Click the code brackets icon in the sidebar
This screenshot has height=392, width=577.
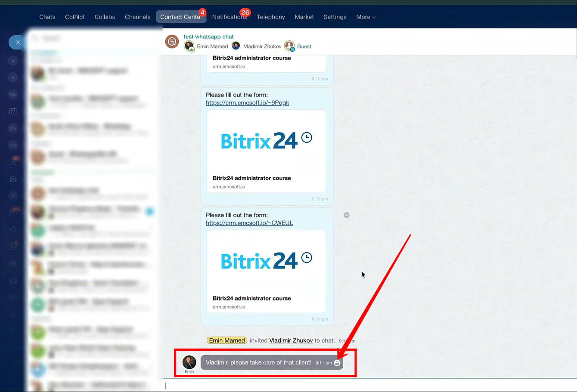point(13,229)
